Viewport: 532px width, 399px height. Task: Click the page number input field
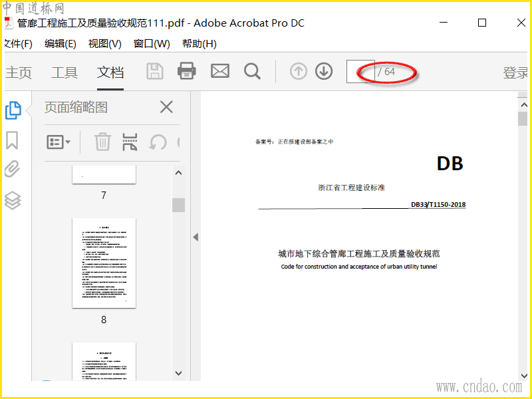(360, 72)
